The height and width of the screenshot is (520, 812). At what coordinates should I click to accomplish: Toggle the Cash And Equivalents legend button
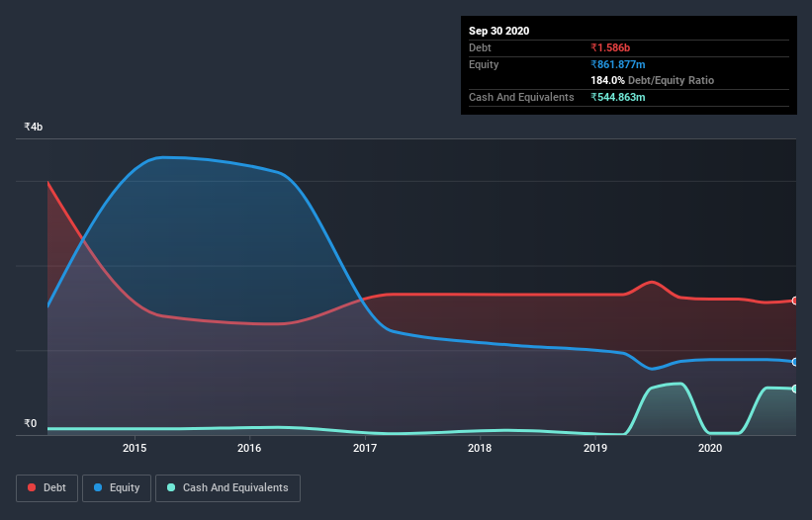click(227, 488)
